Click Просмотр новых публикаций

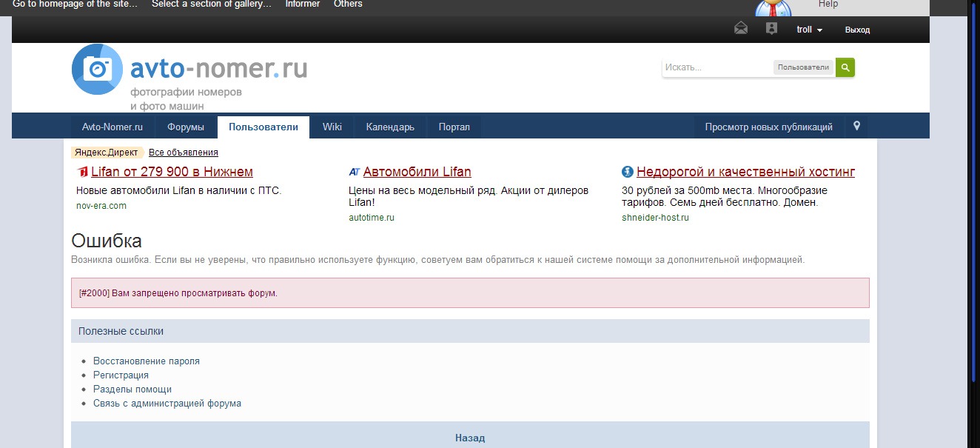pos(768,127)
